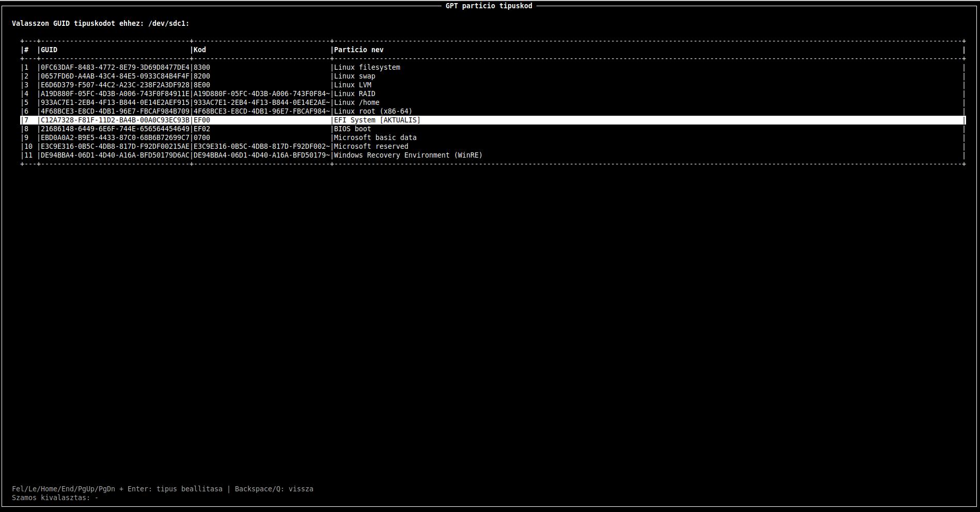
Task: Click the Kod column header
Action: (x=200, y=50)
